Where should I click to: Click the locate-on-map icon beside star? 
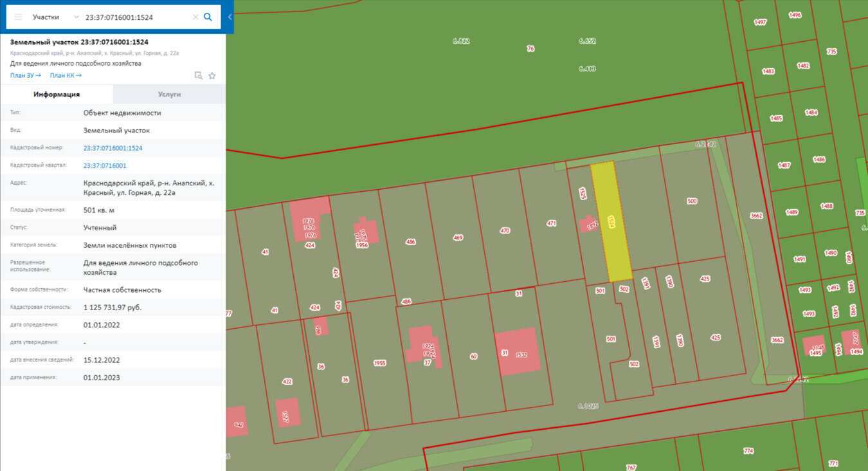tap(199, 75)
